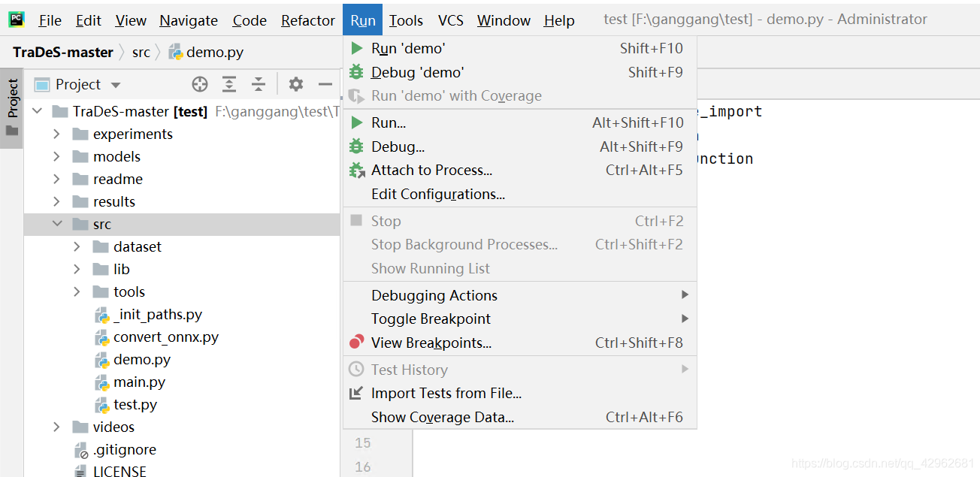Expand the models folder arrow

click(57, 157)
